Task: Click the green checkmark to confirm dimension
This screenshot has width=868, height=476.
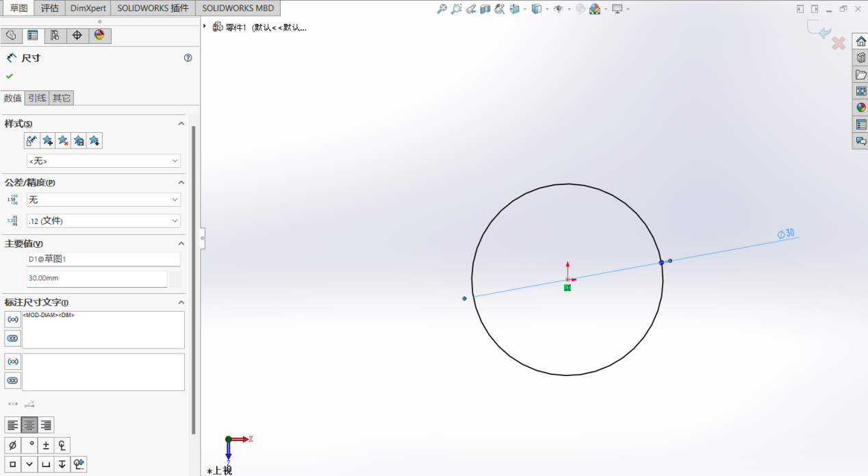Action: point(10,76)
